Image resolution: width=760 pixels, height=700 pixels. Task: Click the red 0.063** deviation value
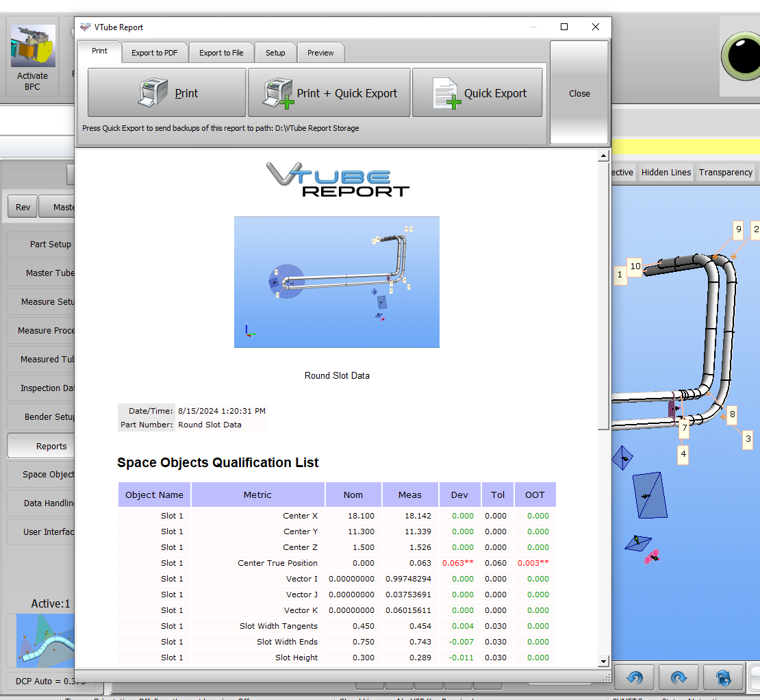458,563
